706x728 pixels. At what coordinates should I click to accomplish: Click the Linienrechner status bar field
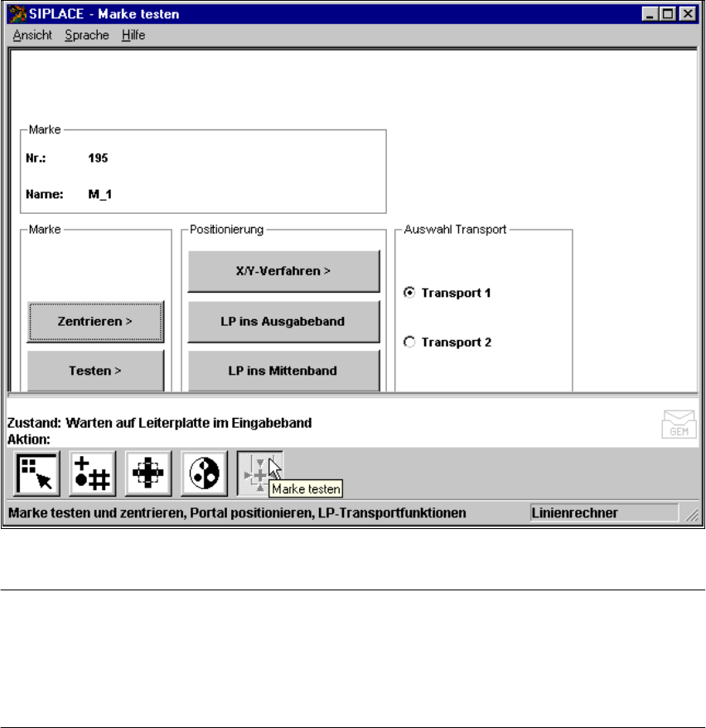coord(604,513)
